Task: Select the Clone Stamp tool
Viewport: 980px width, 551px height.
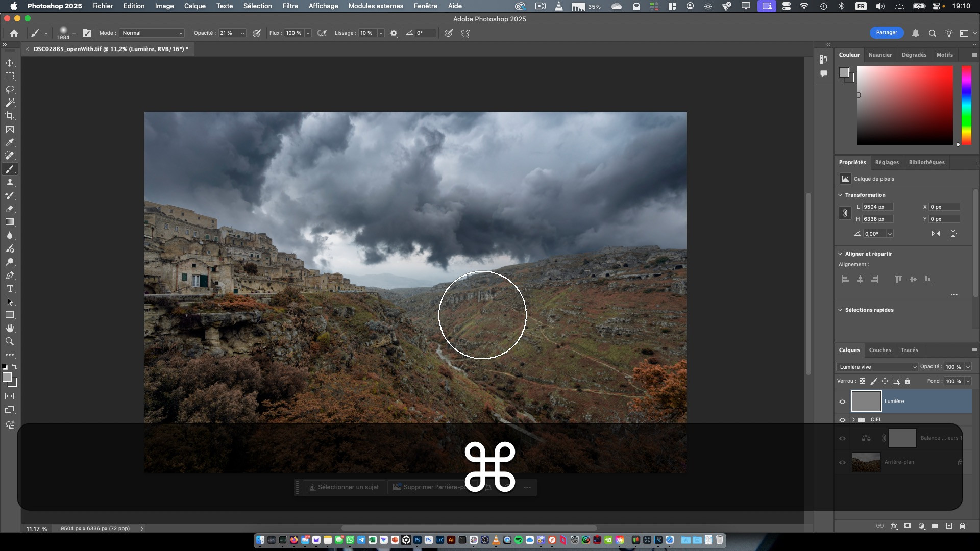Action: 10,182
